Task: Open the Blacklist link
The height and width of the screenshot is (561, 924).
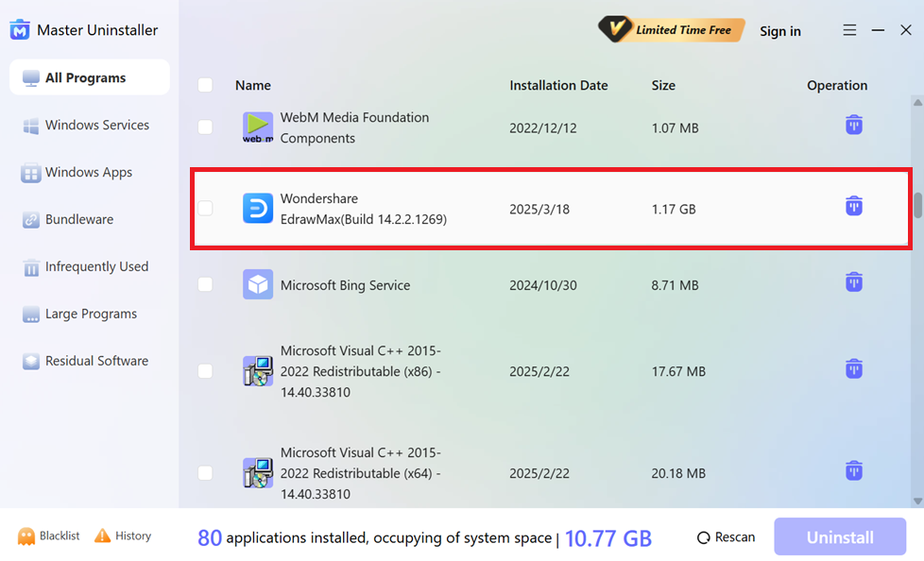Action: click(60, 535)
